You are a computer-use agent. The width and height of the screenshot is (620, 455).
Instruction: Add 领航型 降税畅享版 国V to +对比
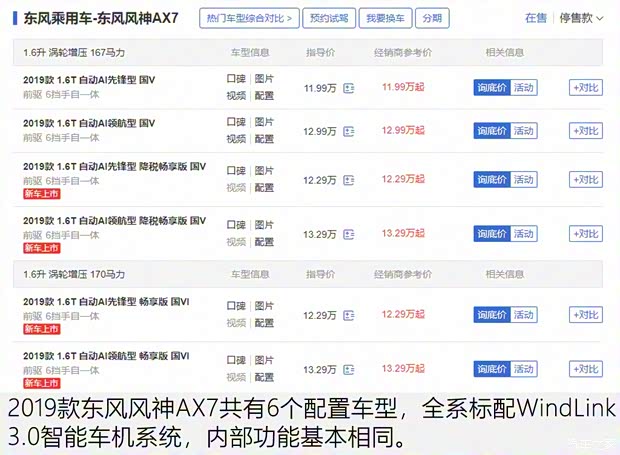(586, 234)
